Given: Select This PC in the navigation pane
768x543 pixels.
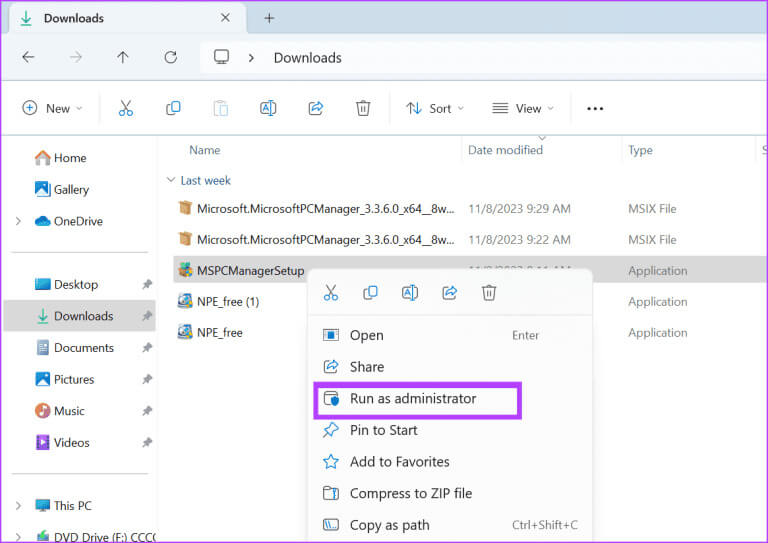Looking at the screenshot, I should coord(64,505).
